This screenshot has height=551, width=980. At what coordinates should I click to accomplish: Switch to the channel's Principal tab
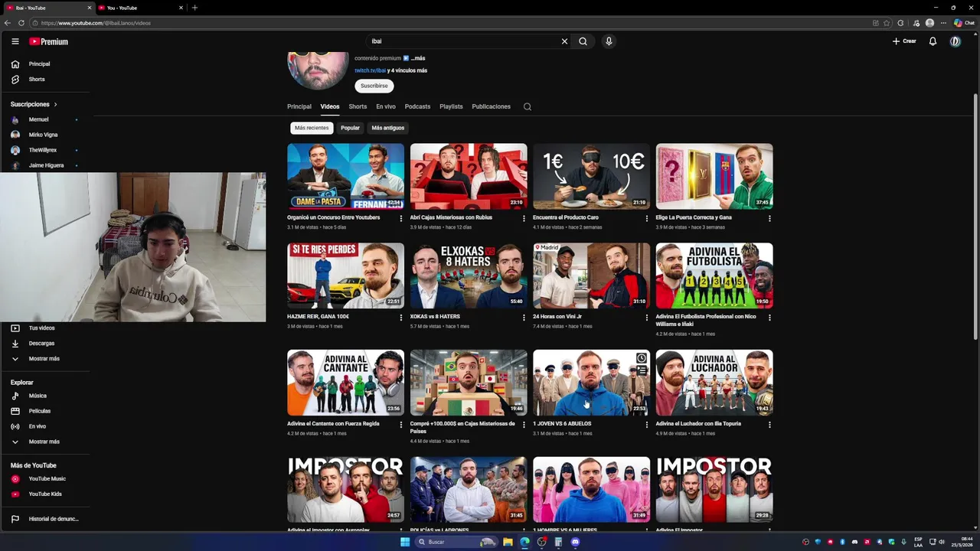tap(299, 106)
